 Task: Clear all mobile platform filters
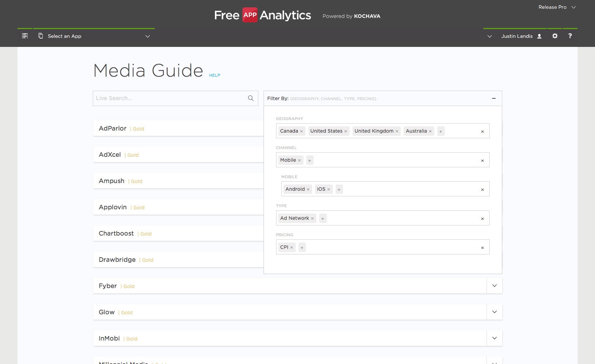pos(482,190)
